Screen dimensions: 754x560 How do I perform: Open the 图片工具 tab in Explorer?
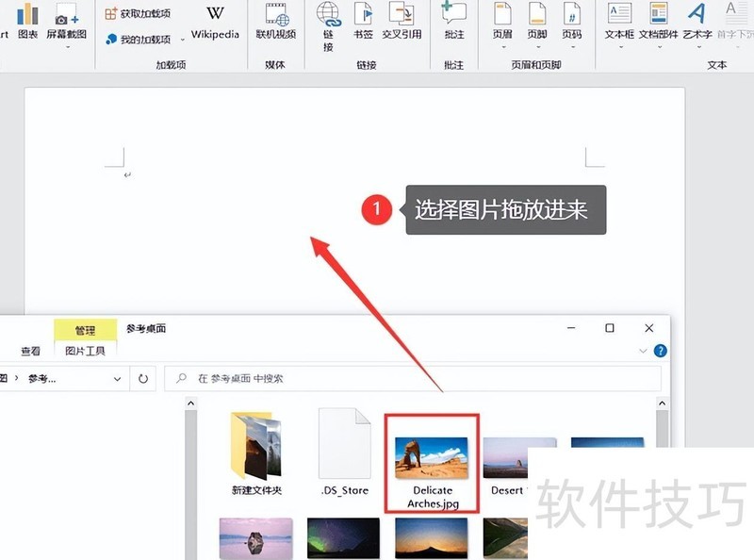coord(85,351)
